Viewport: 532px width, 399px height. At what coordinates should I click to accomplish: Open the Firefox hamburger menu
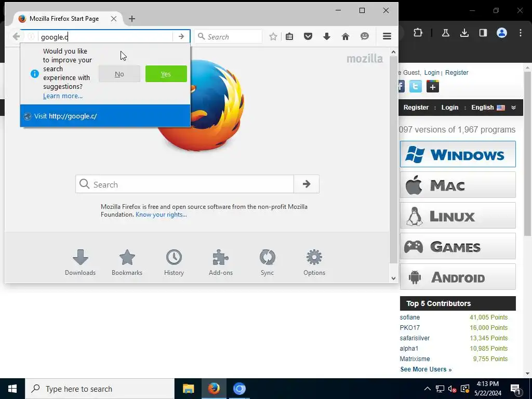point(387,36)
